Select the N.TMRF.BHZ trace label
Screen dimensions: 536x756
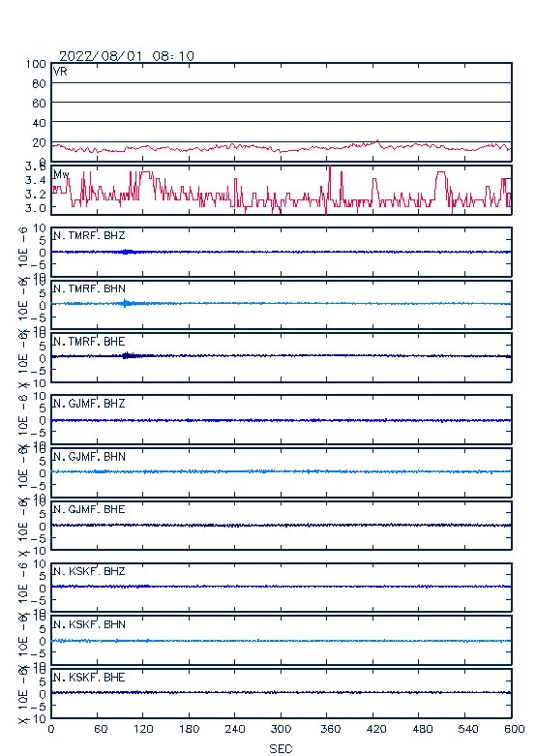[89, 235]
